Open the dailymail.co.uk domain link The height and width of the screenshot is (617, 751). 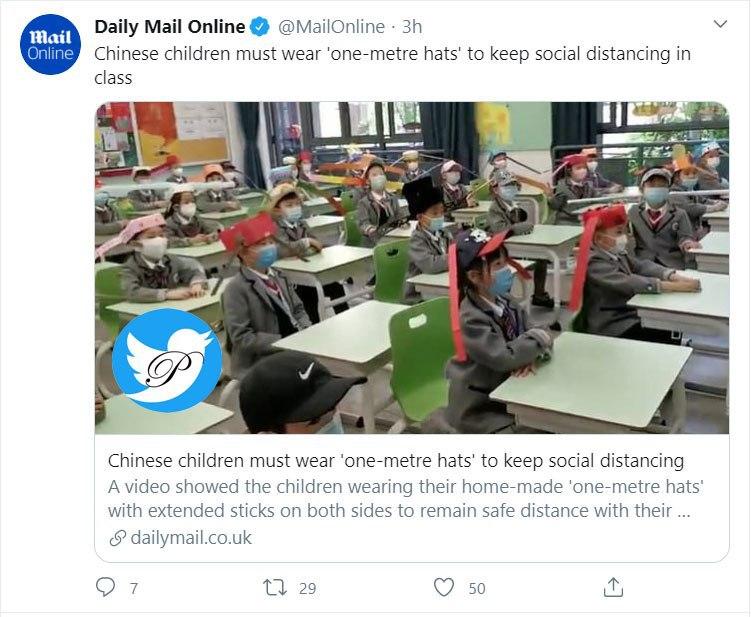191,538
